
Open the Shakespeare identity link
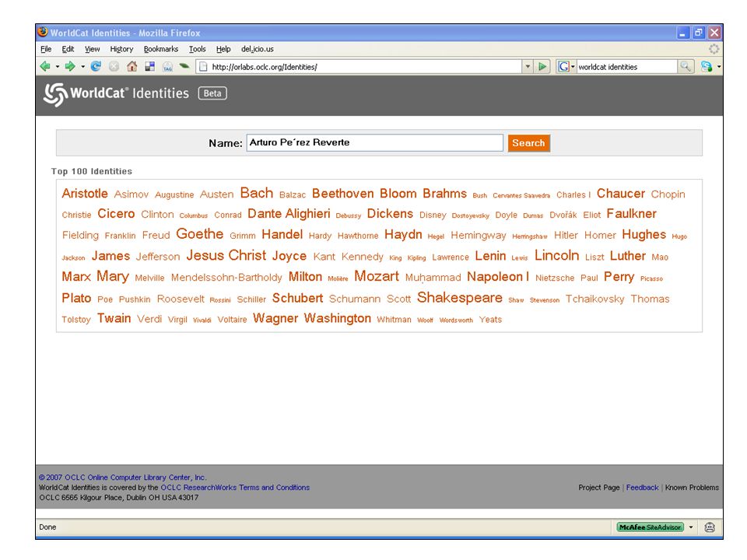click(x=460, y=298)
